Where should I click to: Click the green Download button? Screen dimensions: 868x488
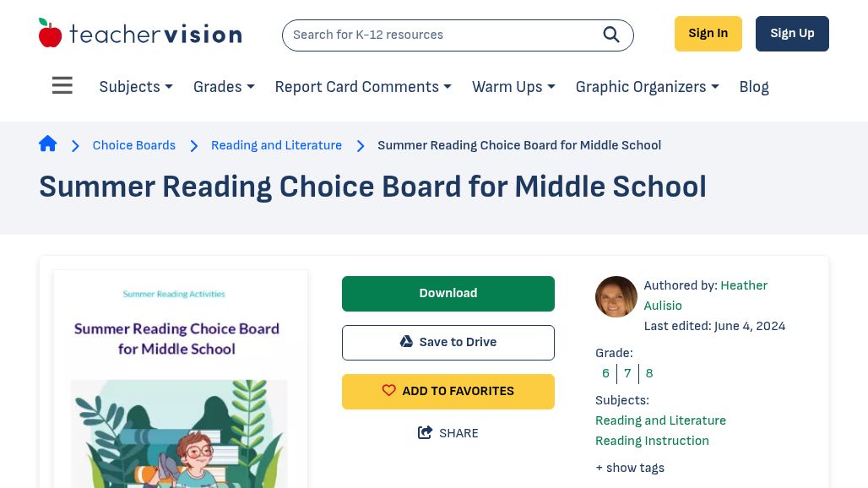pyautogui.click(x=448, y=294)
